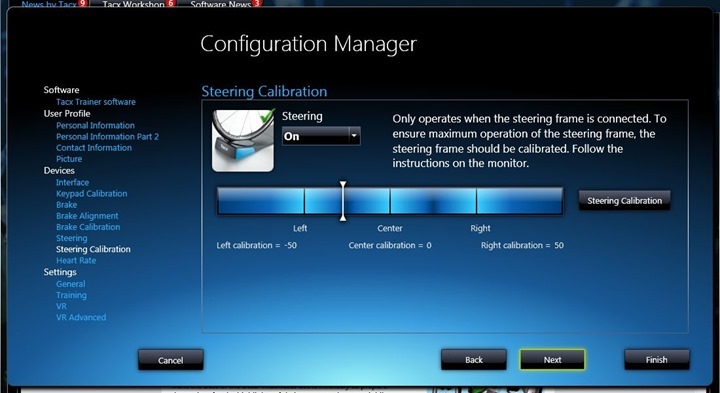This screenshot has width=720, height=393.
Task: Click the Software section heading
Action: pyautogui.click(x=62, y=90)
